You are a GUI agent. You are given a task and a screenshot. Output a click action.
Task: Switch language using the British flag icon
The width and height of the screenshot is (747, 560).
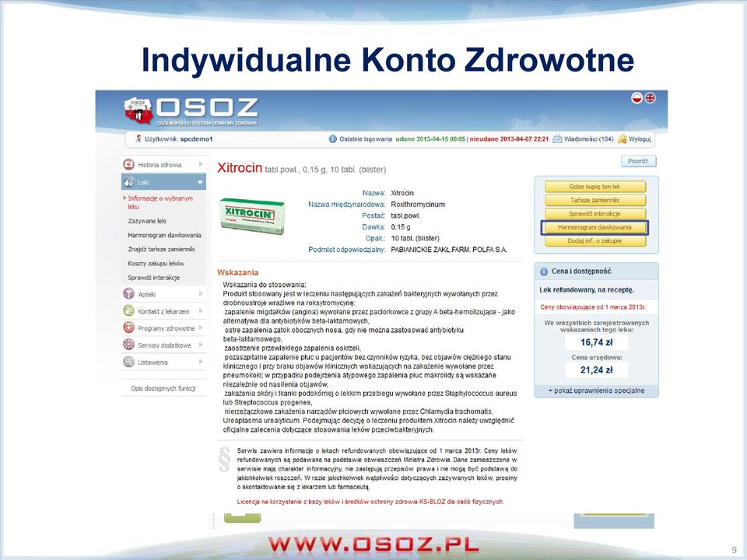point(650,98)
